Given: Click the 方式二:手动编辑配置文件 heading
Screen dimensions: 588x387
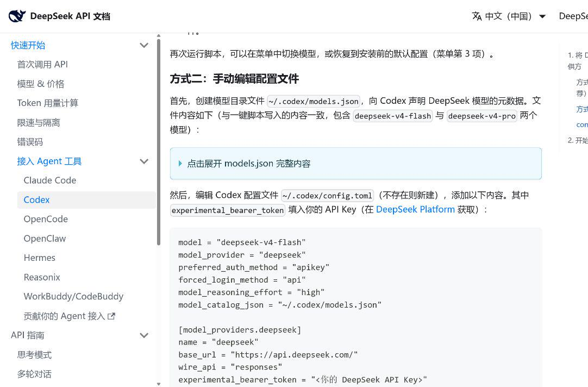Looking at the screenshot, I should pos(234,79).
